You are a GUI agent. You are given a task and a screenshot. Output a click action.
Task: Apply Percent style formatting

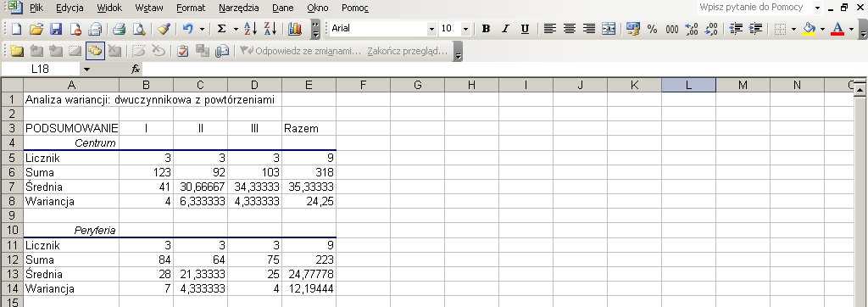652,29
